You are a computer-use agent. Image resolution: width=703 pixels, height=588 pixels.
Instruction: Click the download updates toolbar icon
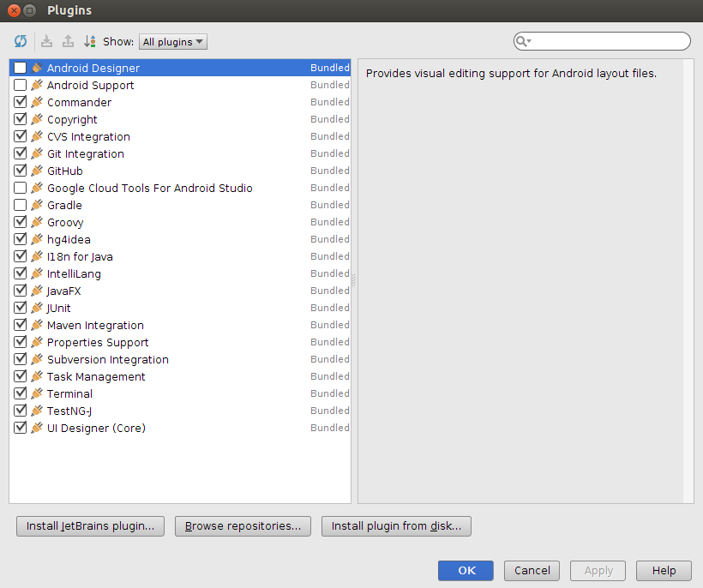[46, 41]
